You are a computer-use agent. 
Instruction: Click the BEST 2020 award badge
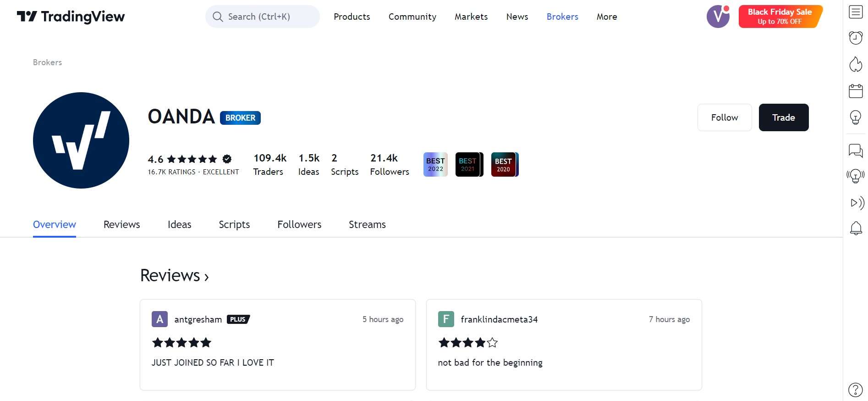(x=505, y=164)
